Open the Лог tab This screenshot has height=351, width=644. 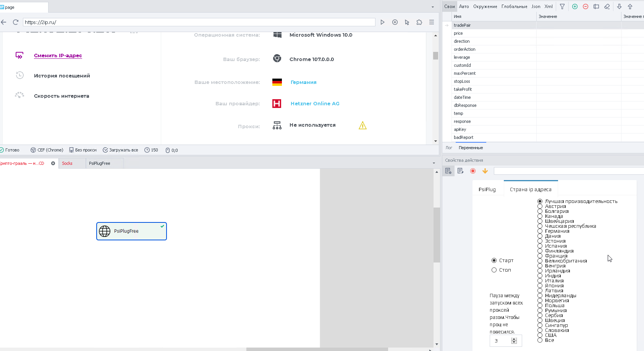tap(449, 148)
